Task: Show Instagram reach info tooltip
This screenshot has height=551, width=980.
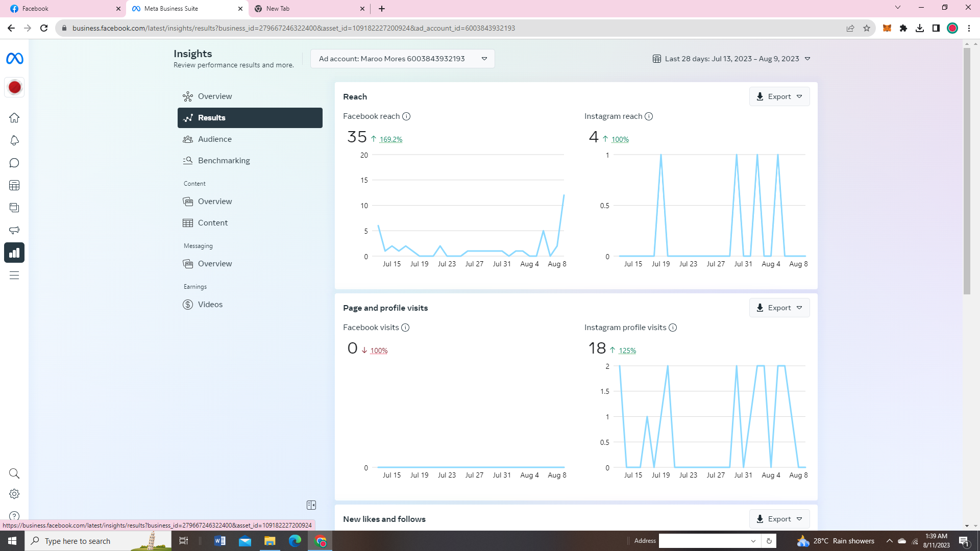Action: tap(649, 116)
